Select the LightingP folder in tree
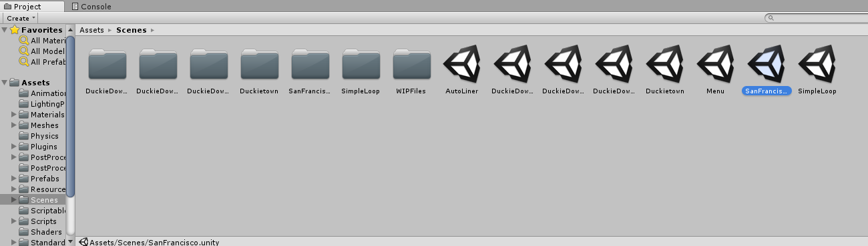This screenshot has height=246, width=868. click(41, 104)
